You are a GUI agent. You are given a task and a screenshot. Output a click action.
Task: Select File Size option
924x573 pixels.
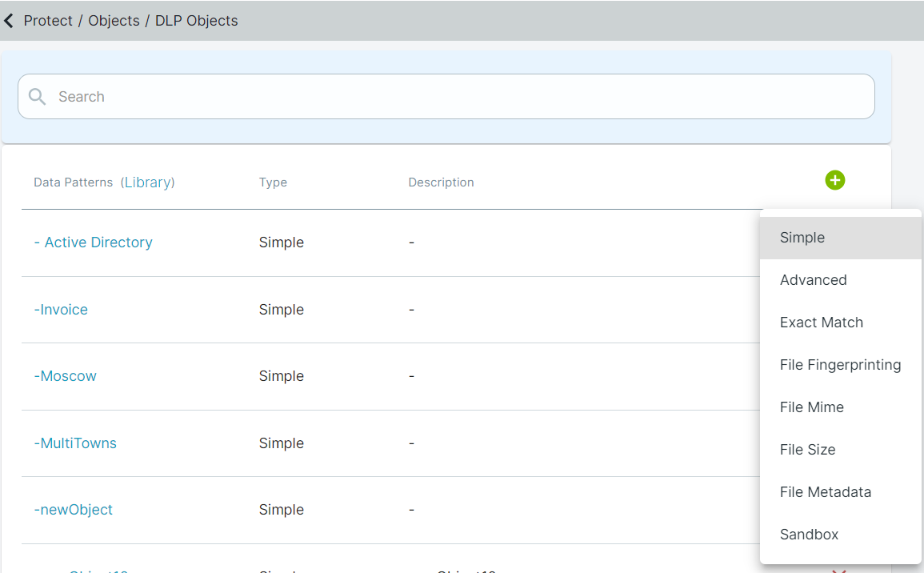840,450
